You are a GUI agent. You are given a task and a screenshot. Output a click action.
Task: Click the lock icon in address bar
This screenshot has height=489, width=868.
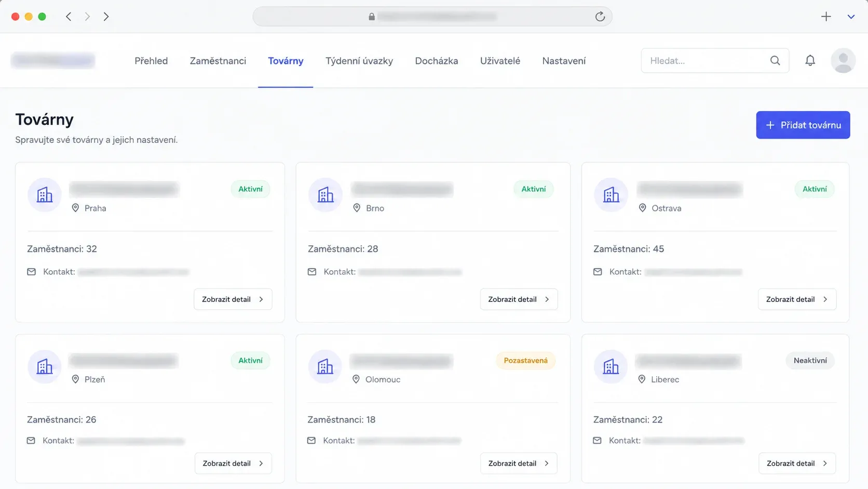pyautogui.click(x=372, y=17)
